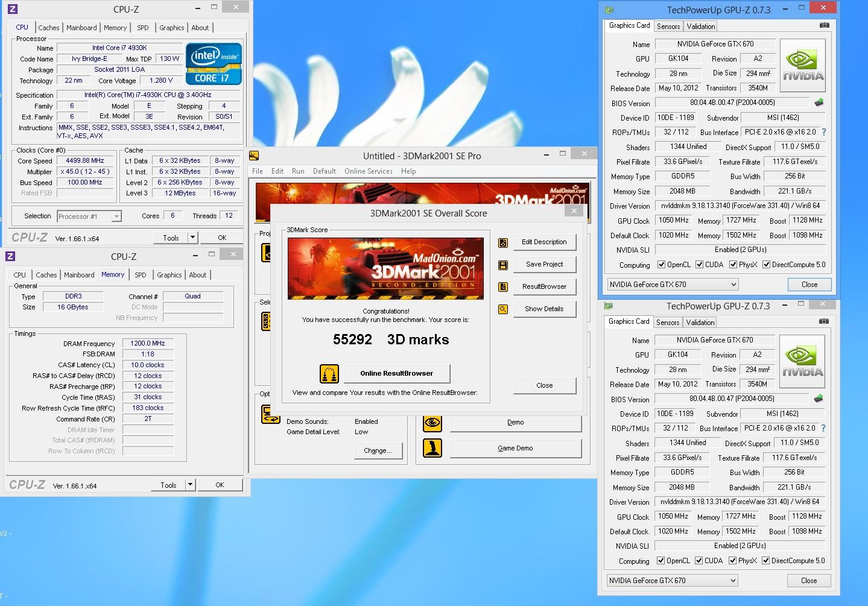Click the Core Speed field in CPU-Z

pos(85,161)
